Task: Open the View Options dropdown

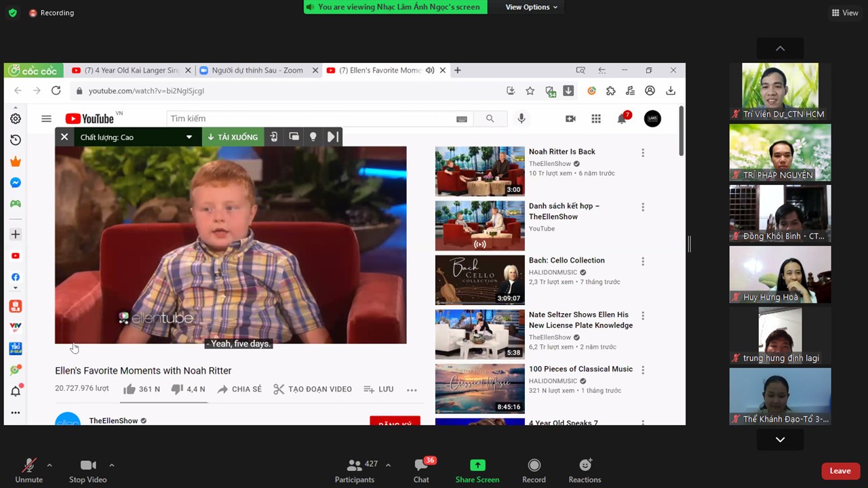Action: tap(532, 7)
